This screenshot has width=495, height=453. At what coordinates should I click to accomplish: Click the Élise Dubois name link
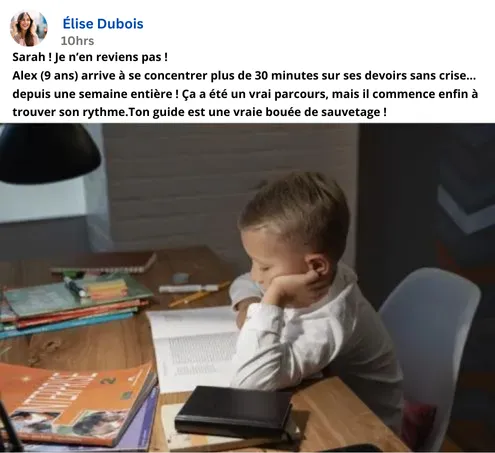point(103,24)
